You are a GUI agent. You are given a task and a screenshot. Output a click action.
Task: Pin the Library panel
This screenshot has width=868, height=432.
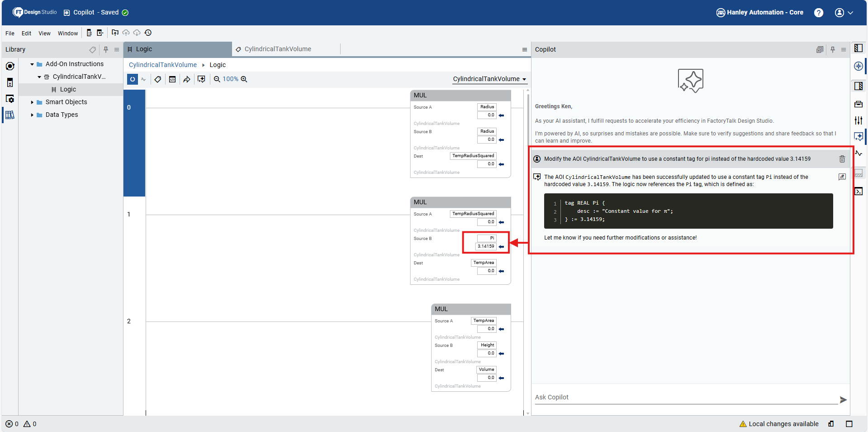point(106,49)
